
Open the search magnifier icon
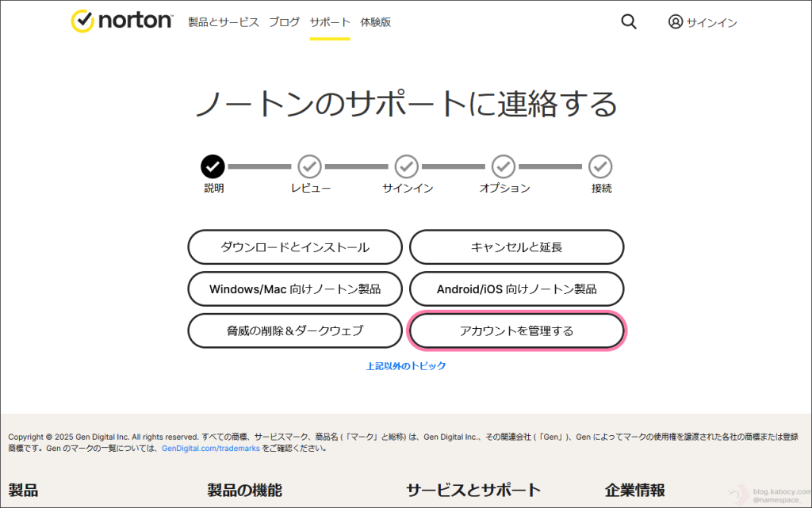(629, 22)
